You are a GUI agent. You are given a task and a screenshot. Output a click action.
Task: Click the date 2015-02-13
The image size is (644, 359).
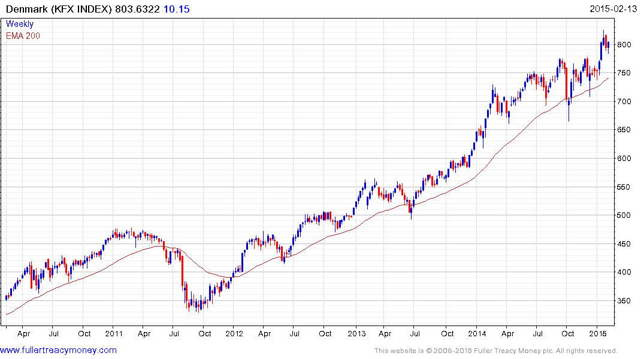[613, 9]
